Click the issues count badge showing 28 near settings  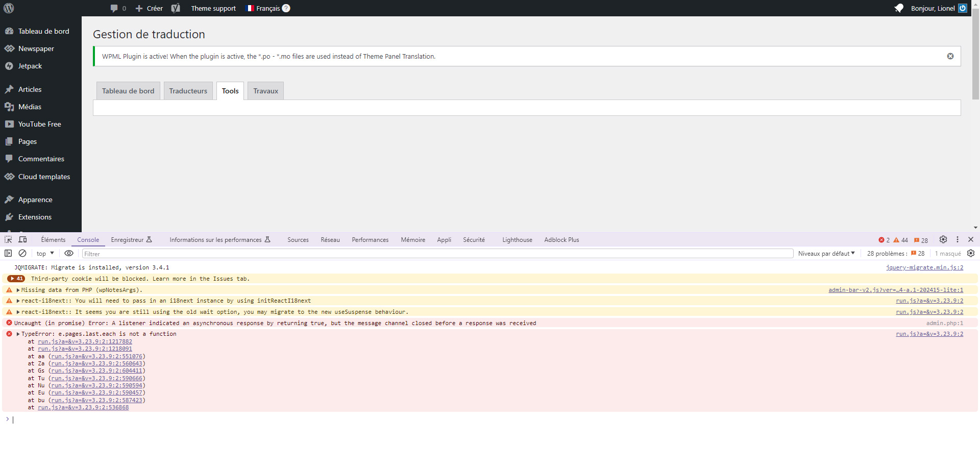[921, 240]
